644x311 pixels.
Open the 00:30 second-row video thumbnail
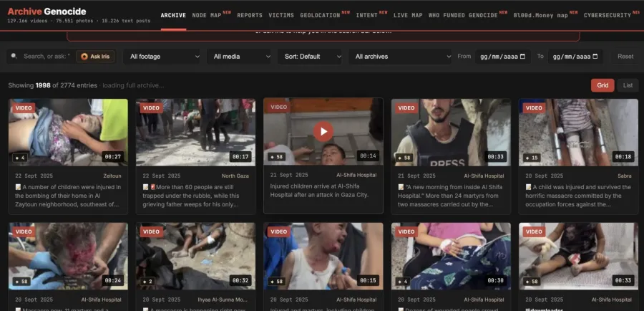(451, 256)
